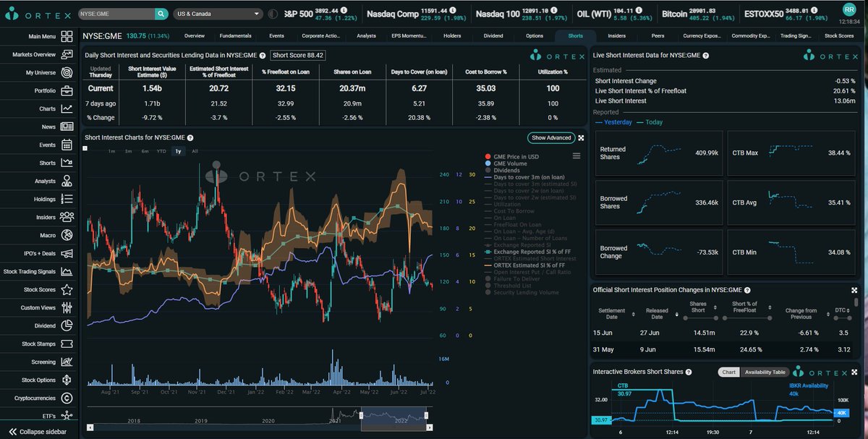Open the Macro globe icon
868x439 pixels.
67,235
